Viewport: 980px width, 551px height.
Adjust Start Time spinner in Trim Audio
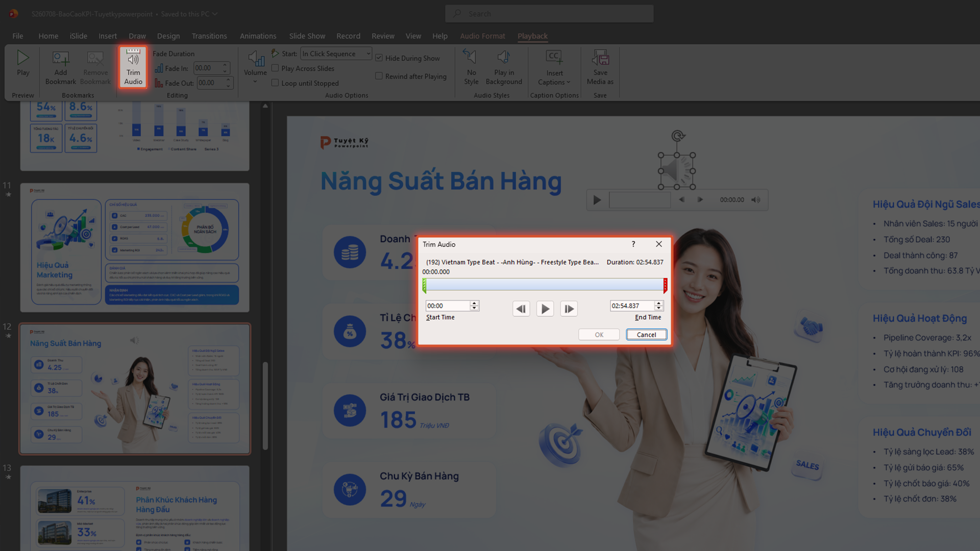click(474, 306)
